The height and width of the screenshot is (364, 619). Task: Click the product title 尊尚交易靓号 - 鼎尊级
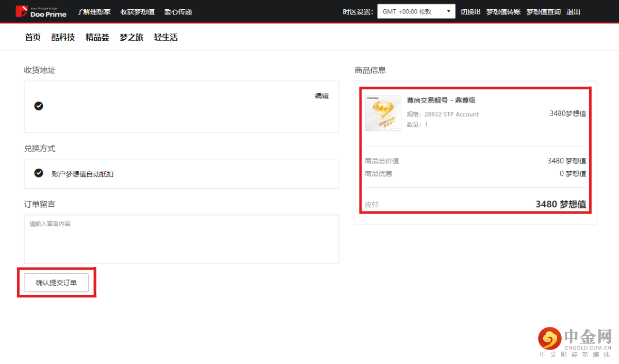tap(441, 101)
